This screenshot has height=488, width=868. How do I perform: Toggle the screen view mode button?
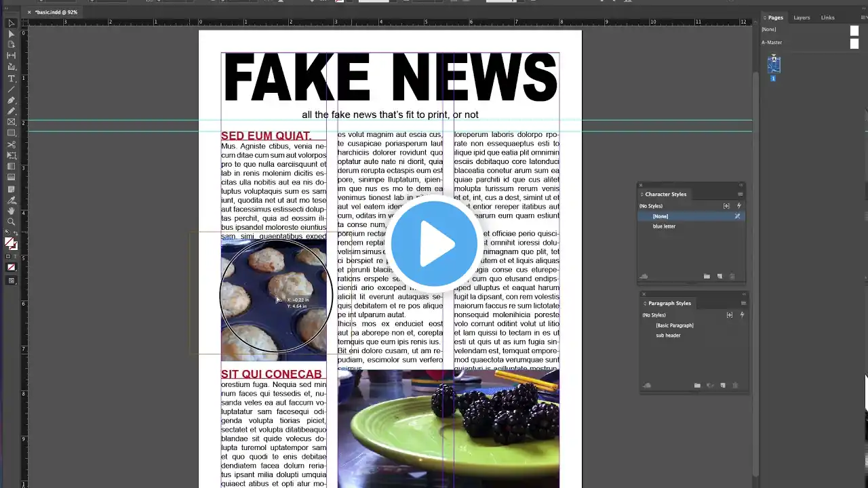pyautogui.click(x=12, y=281)
